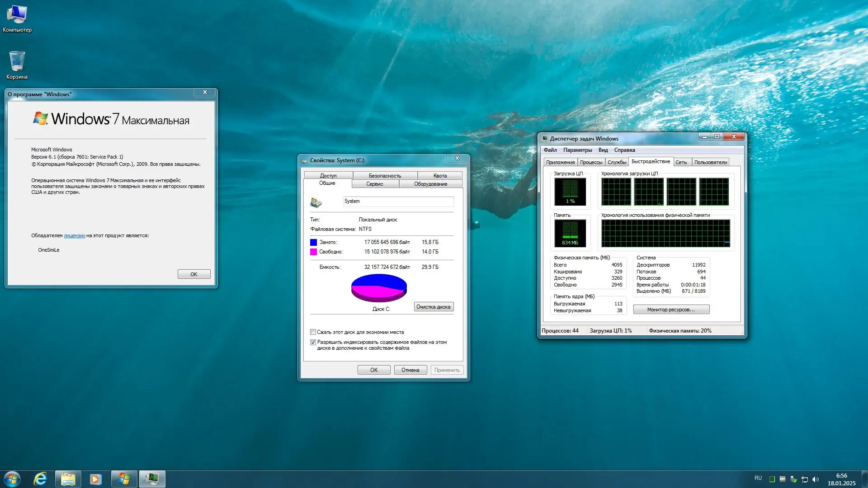Click the Очистка диска button
Image resolution: width=868 pixels, height=488 pixels.
pyautogui.click(x=433, y=307)
